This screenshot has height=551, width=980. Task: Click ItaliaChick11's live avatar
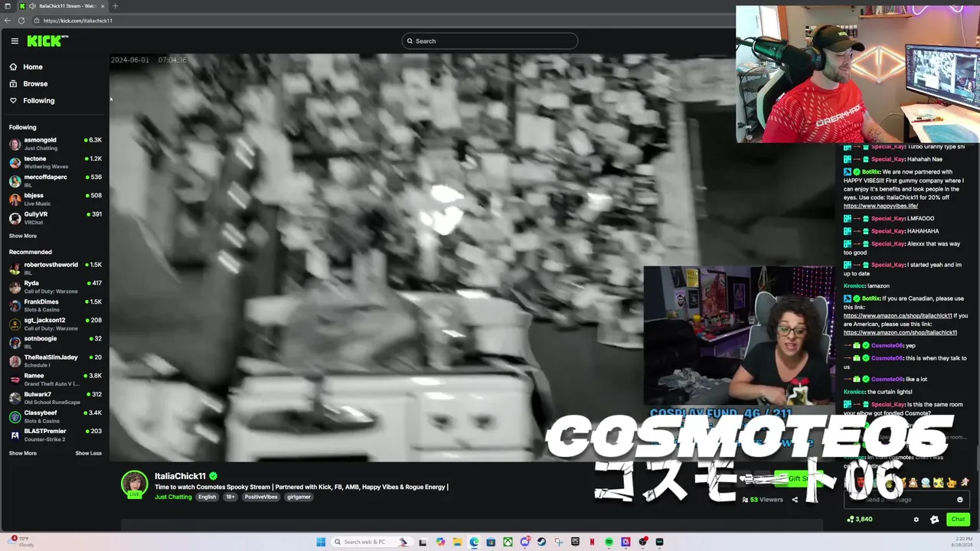[134, 484]
